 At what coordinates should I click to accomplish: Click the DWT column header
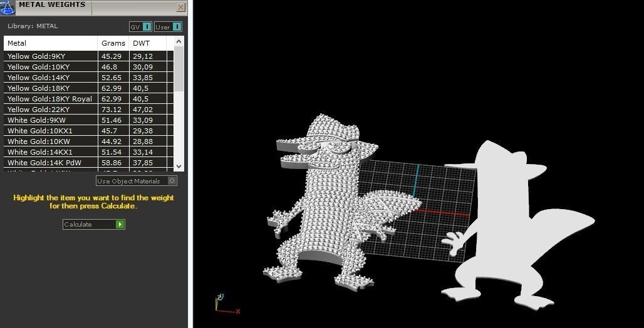point(148,43)
